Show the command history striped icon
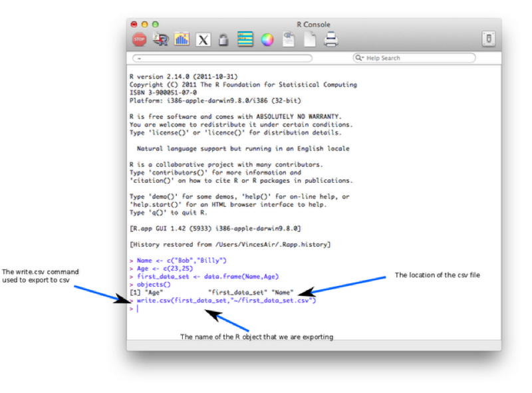Image resolution: width=532 pixels, height=393 pixels. (x=245, y=39)
